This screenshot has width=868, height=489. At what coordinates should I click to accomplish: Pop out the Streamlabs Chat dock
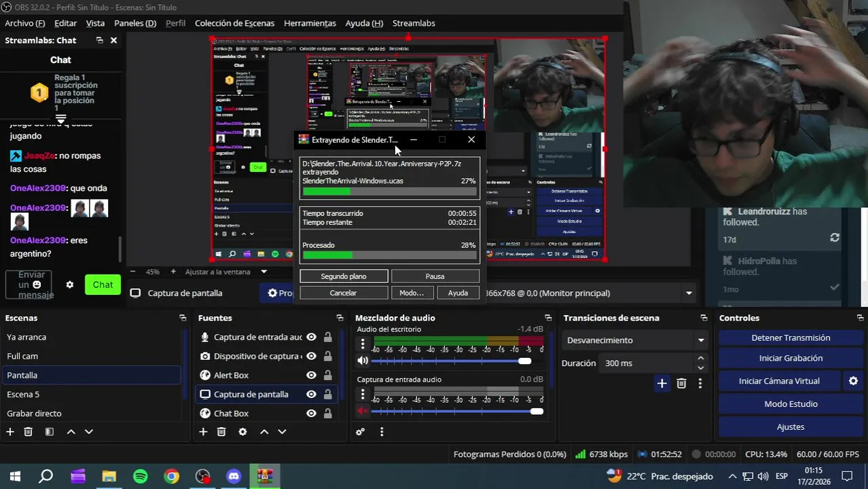99,41
